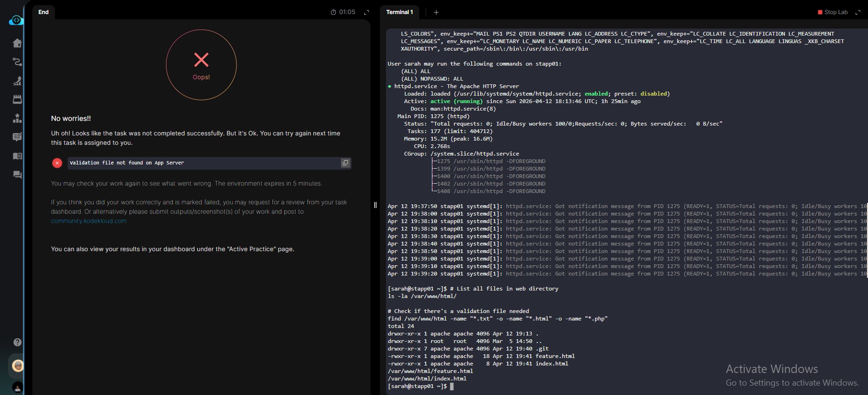This screenshot has height=395, width=868.
Task: Add a new terminal tab
Action: point(436,12)
